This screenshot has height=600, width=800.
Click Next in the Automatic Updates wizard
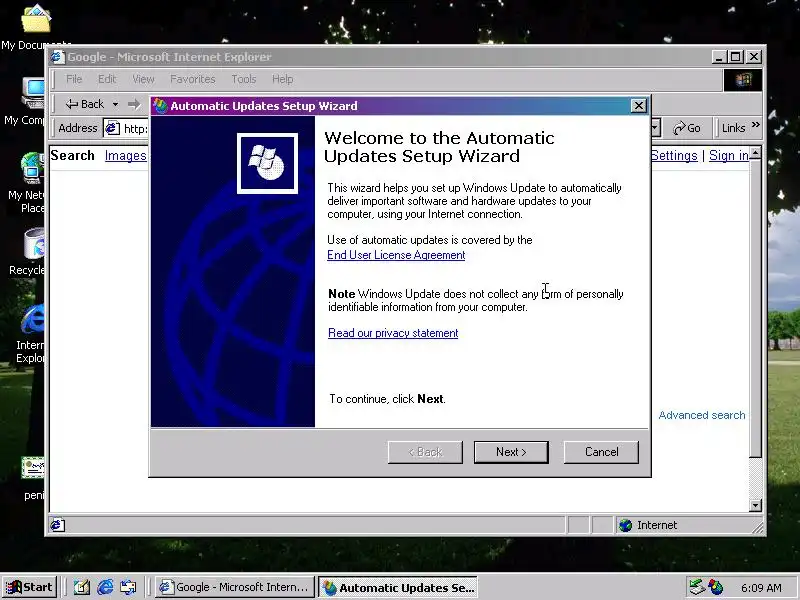511,452
